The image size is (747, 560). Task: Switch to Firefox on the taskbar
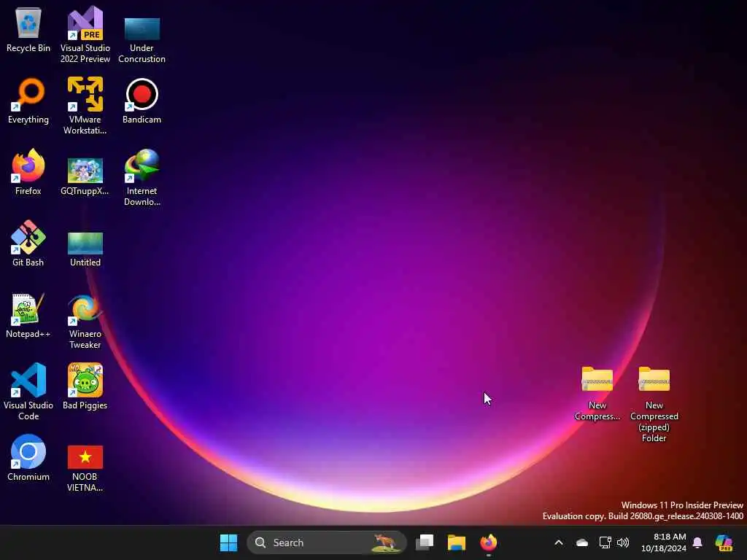point(488,542)
